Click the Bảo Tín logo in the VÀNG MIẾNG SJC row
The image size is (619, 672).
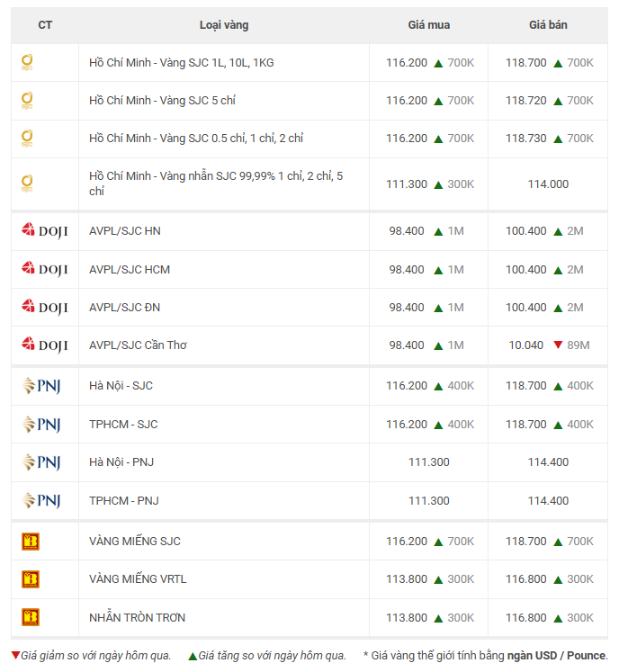(31, 542)
